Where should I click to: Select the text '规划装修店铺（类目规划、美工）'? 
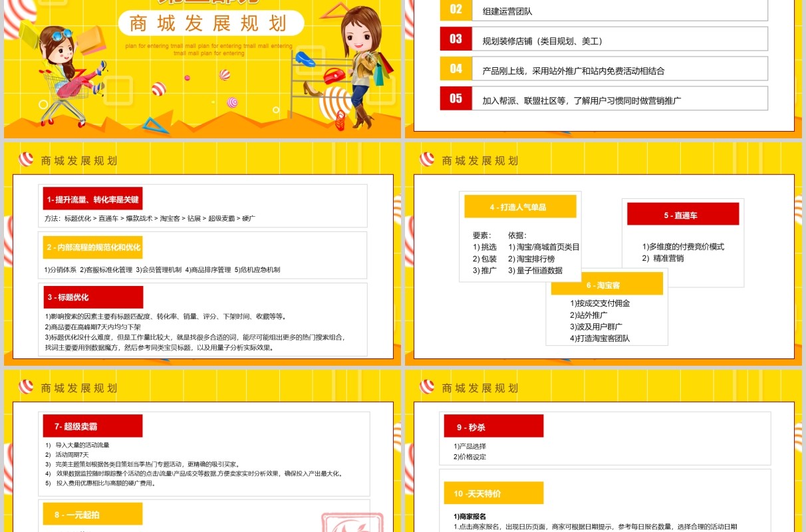pyautogui.click(x=543, y=41)
